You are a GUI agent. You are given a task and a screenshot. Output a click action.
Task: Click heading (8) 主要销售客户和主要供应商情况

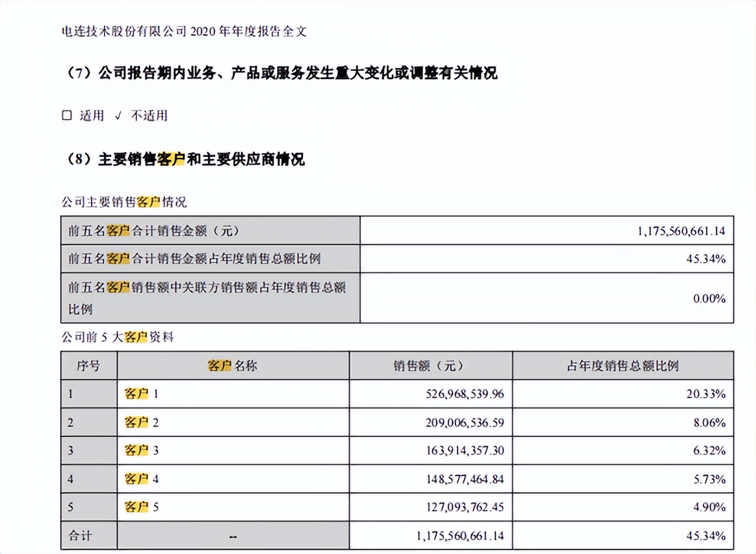coord(183,159)
